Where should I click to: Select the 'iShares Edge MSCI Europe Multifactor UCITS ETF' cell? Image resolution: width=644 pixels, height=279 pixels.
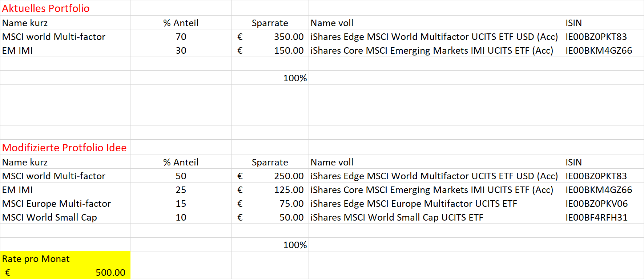point(436,203)
